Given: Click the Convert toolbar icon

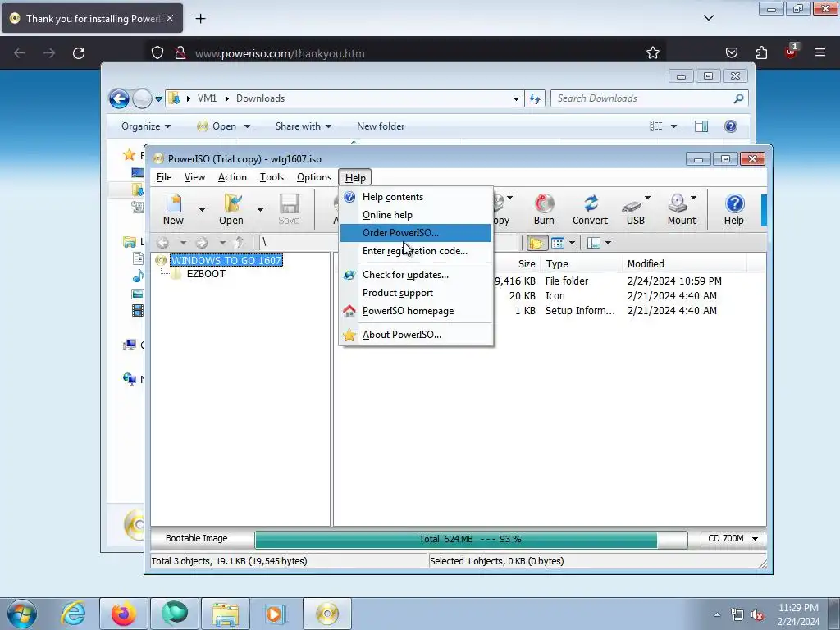Looking at the screenshot, I should 590,209.
